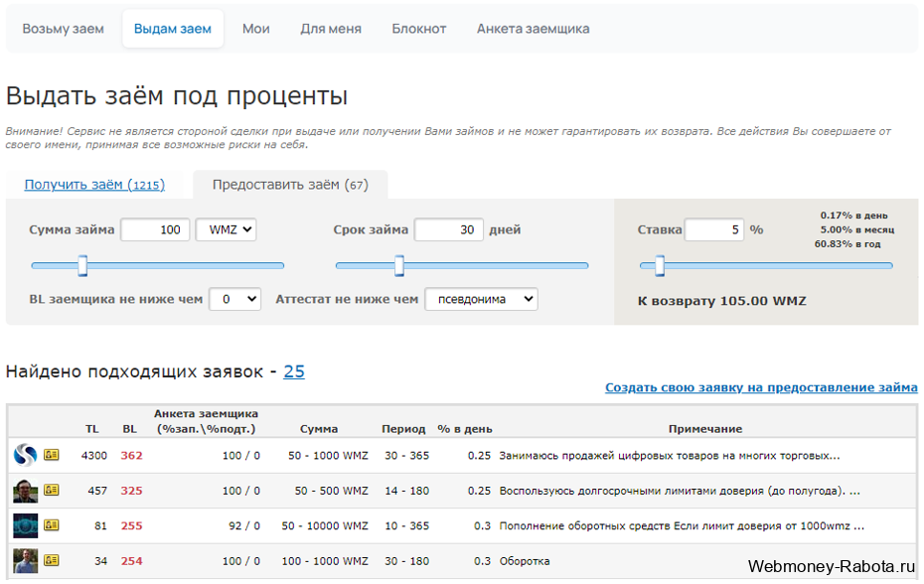Screen dimensions: 924x584
Task: Click amount 50 - 500 WMZ
Action: click(331, 491)
